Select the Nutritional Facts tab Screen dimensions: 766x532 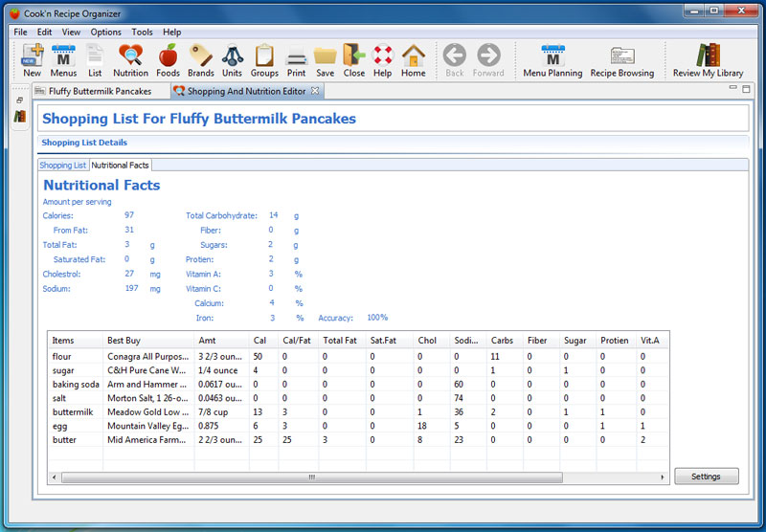click(x=121, y=165)
